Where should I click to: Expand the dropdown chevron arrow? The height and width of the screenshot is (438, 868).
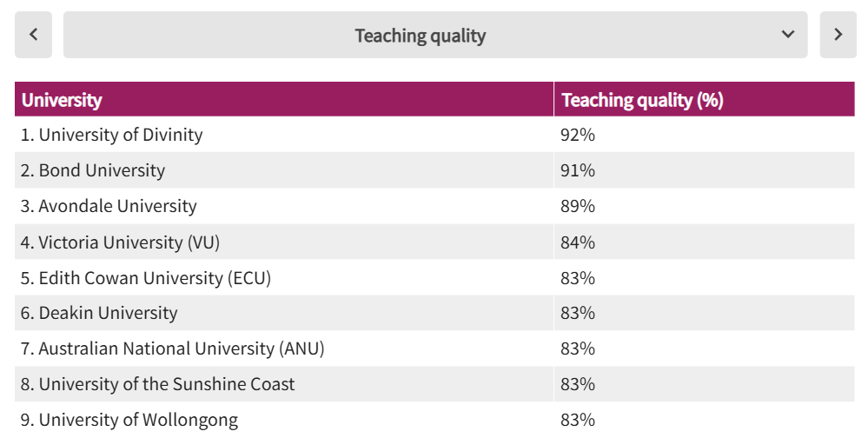click(x=788, y=35)
